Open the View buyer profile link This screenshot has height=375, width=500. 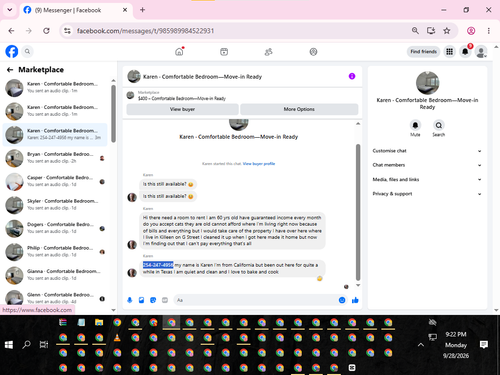pos(259,164)
